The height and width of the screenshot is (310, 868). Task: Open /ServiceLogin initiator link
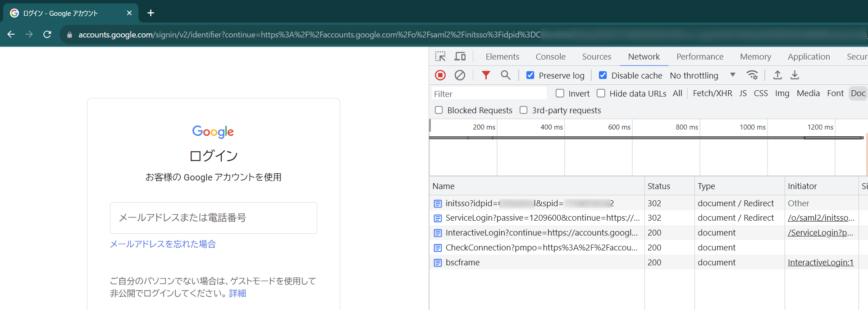click(x=820, y=233)
